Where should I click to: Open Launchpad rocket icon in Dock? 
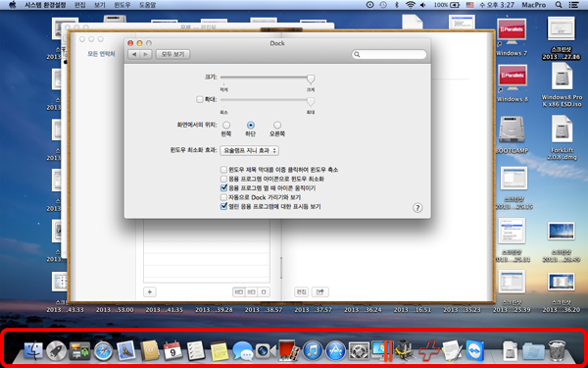[56, 351]
